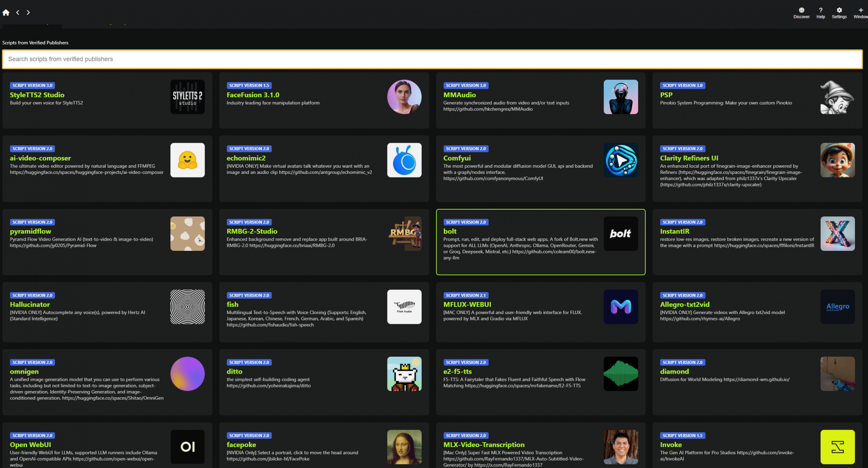
Task: Select the bolt title text
Action: coord(450,231)
